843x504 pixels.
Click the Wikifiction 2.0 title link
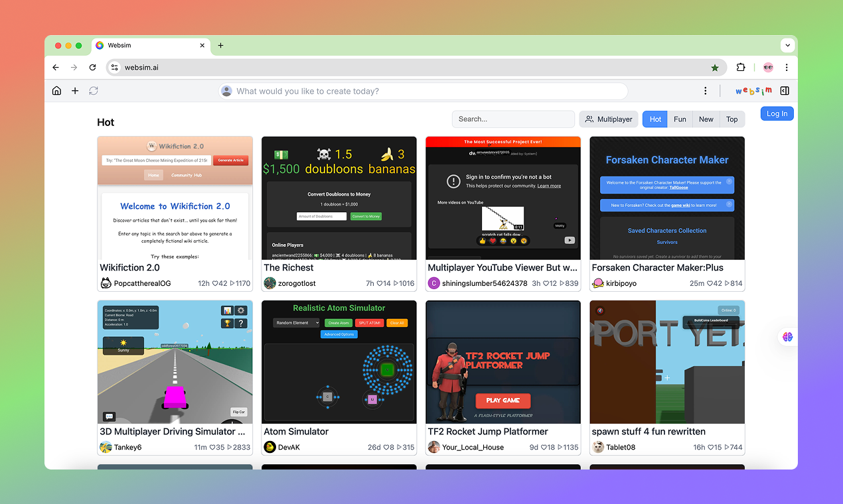tap(129, 268)
